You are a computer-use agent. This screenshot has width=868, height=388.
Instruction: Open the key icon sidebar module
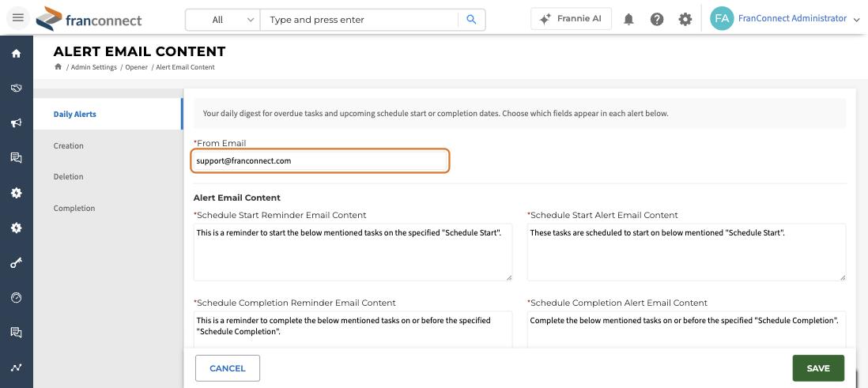coord(16,263)
